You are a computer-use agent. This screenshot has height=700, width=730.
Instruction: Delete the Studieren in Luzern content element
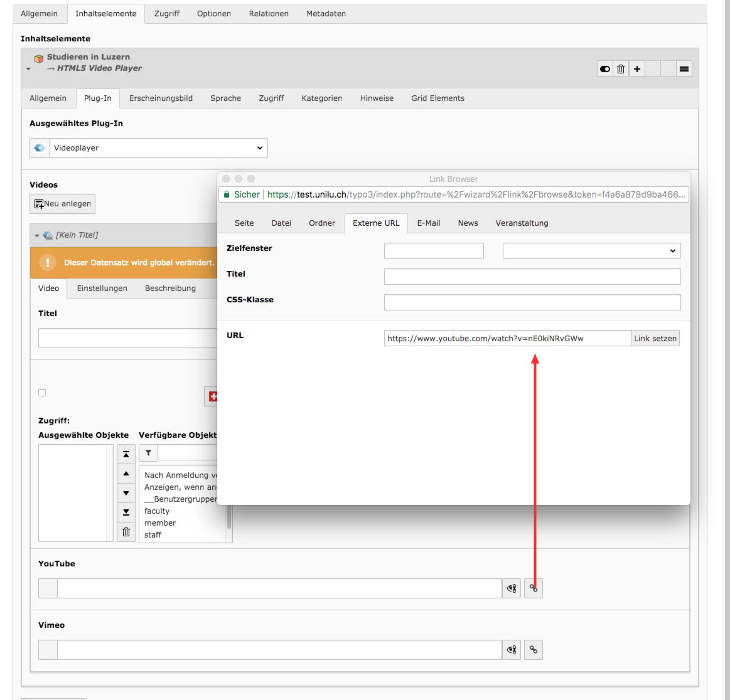(621, 69)
